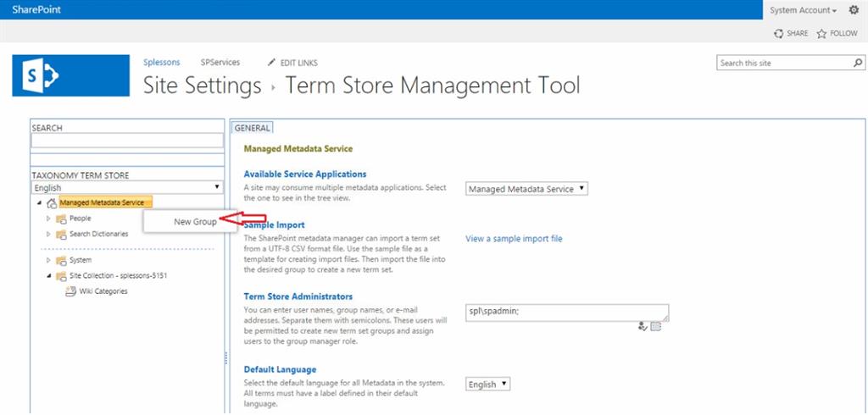Image resolution: width=868 pixels, height=415 pixels.
Task: Open the settings gear menu
Action: [854, 10]
